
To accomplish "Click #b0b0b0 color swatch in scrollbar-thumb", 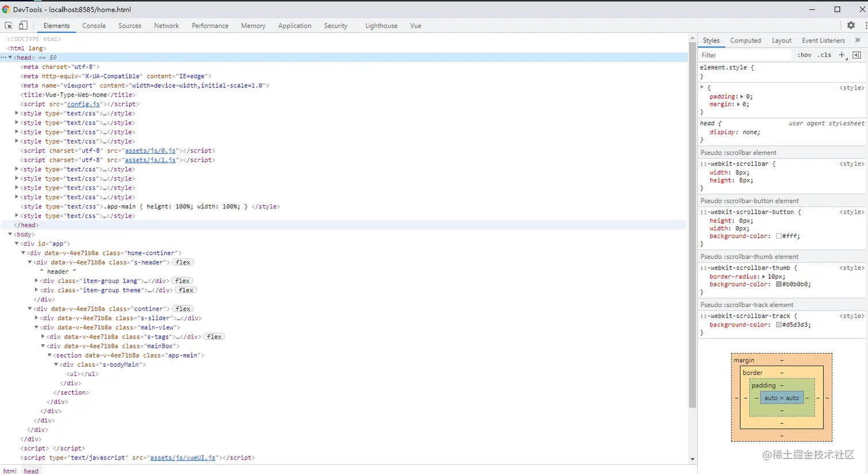I will [x=778, y=284].
